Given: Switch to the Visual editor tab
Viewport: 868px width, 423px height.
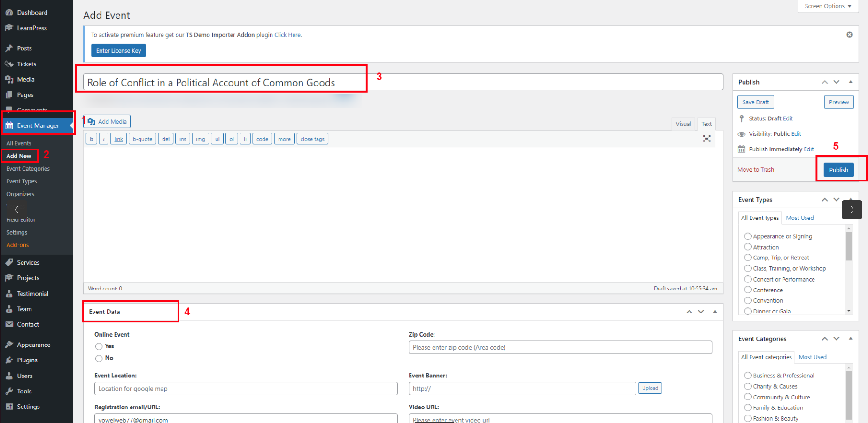Looking at the screenshot, I should point(683,124).
